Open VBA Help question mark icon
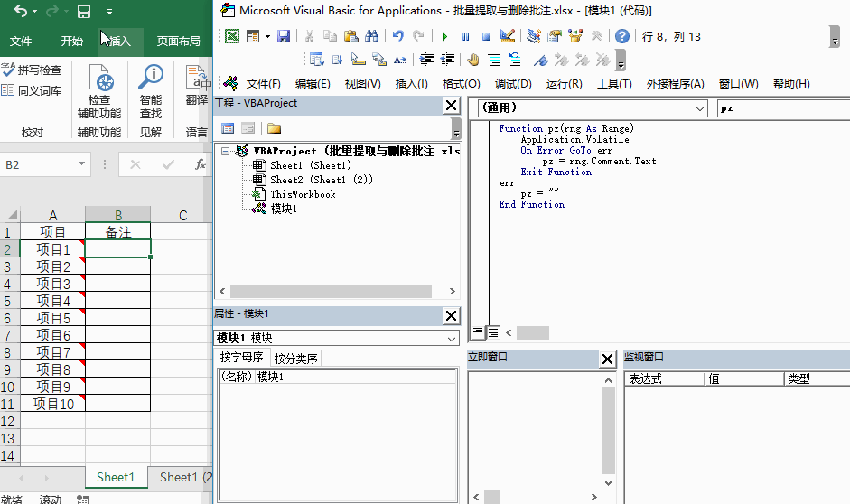Screen dimensions: 850x504 pyautogui.click(x=622, y=36)
